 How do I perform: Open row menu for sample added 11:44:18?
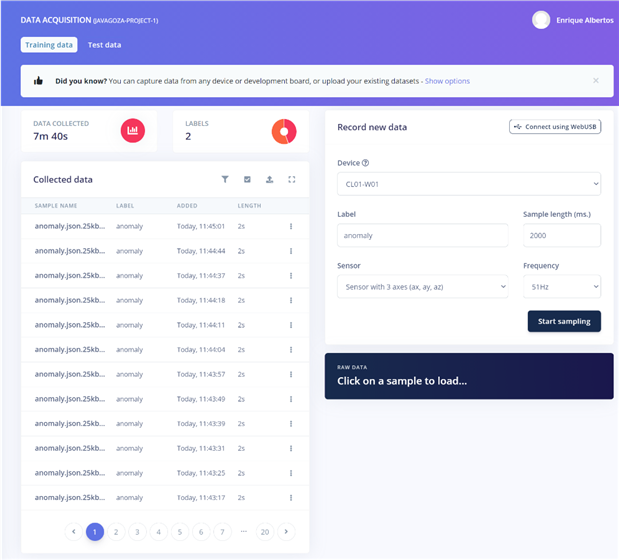pyautogui.click(x=291, y=300)
